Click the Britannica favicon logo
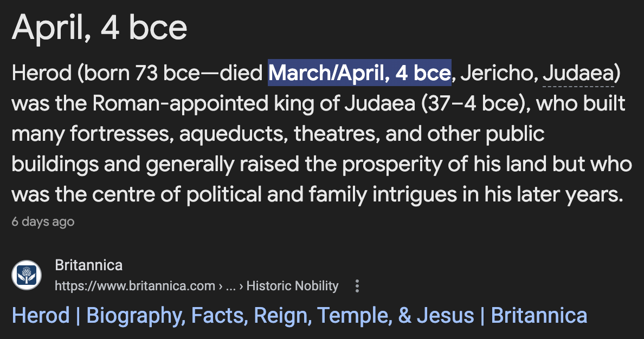644x339 pixels. point(27,275)
